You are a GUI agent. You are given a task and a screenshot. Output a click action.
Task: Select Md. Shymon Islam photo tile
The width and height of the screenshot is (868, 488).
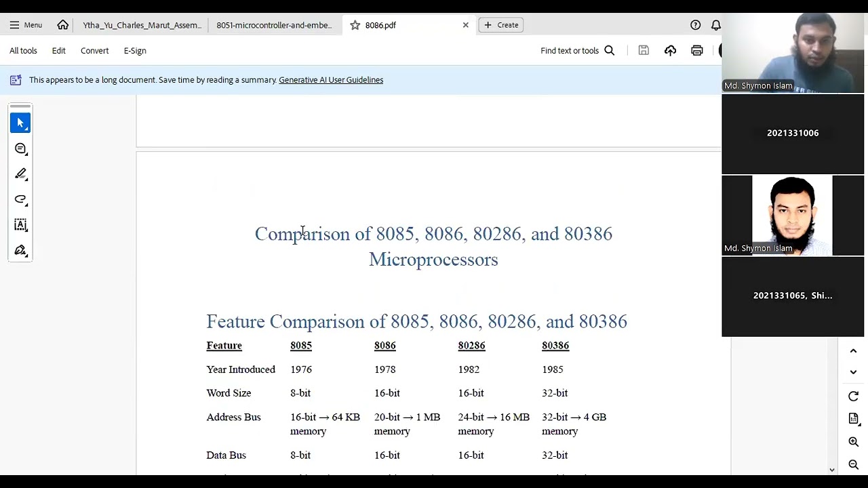(793, 216)
